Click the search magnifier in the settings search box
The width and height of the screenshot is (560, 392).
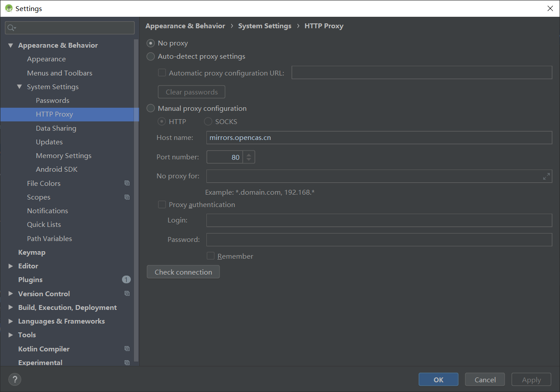click(10, 27)
